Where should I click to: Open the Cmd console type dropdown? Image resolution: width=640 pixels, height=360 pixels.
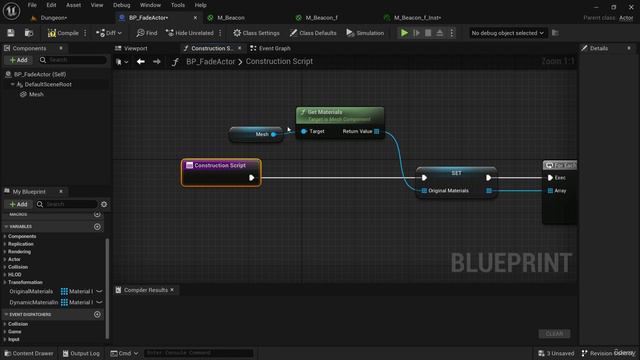pyautogui.click(x=124, y=353)
